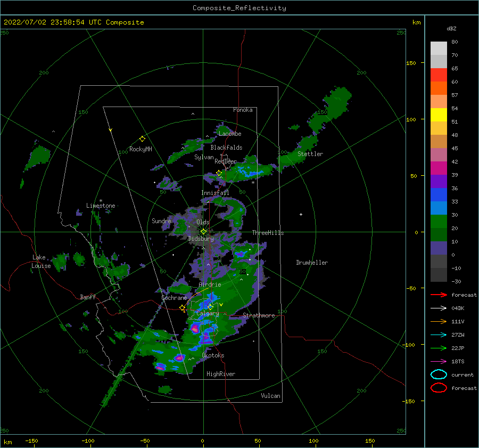
Task: Click the Lacombe city label
Action: point(230,134)
